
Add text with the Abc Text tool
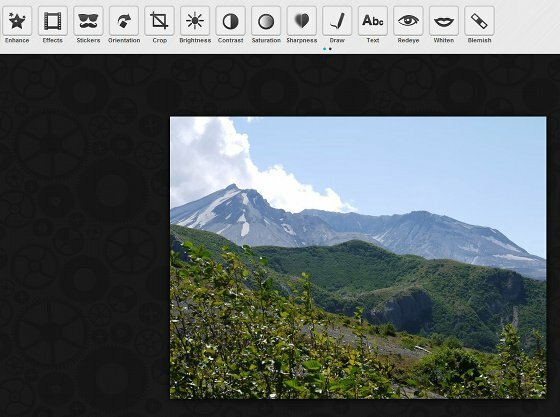pos(372,21)
